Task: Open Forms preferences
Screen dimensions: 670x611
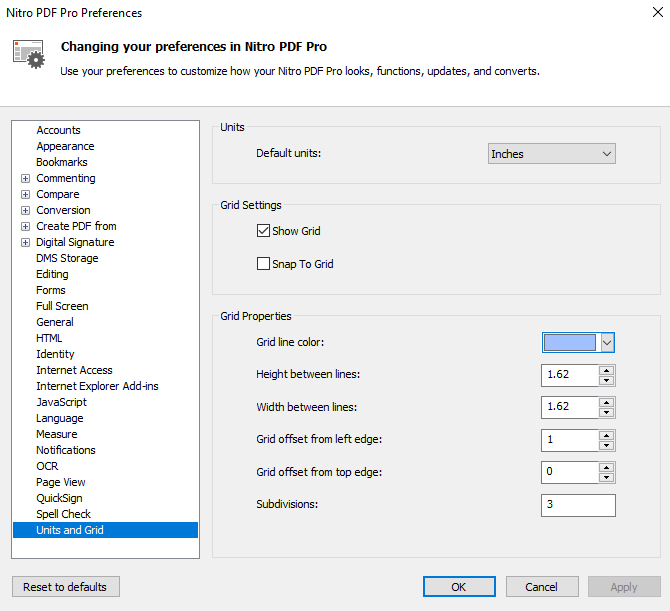Action: click(50, 290)
